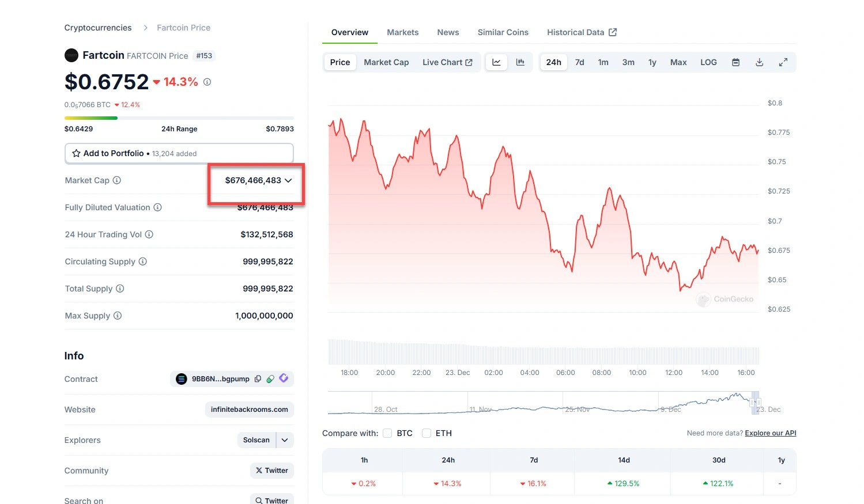Enable the ETH comparison checkbox
This screenshot has height=504, width=864.
tap(427, 433)
